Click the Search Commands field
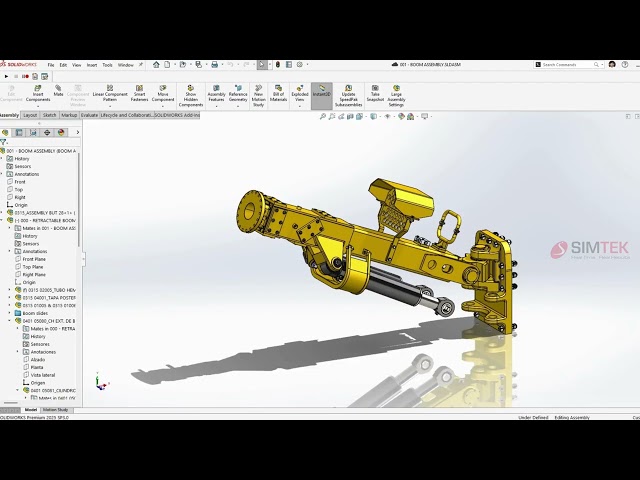Screen dimensions: 640x480 pyautogui.click(x=567, y=64)
